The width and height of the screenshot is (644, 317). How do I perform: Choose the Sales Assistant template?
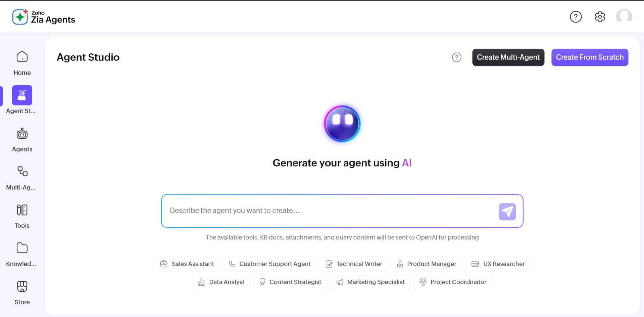point(187,264)
